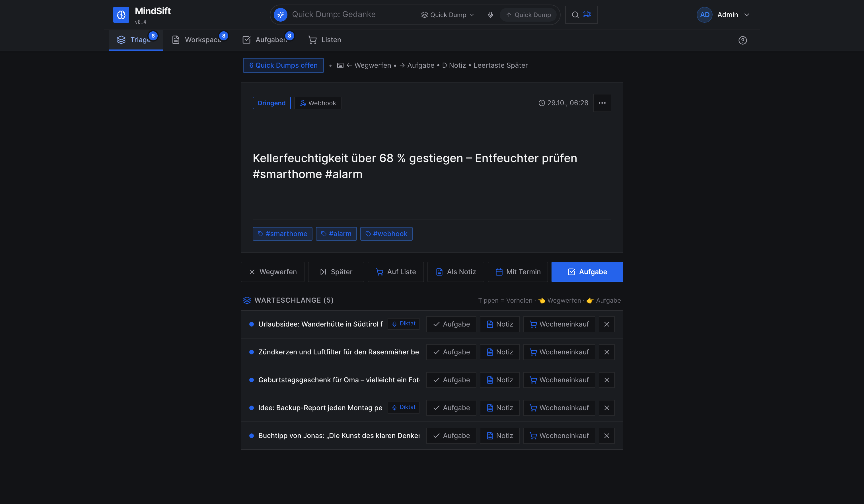Dismiss the Backup-Report queue item with X
Screen dimensions: 864x504
coord(606,408)
